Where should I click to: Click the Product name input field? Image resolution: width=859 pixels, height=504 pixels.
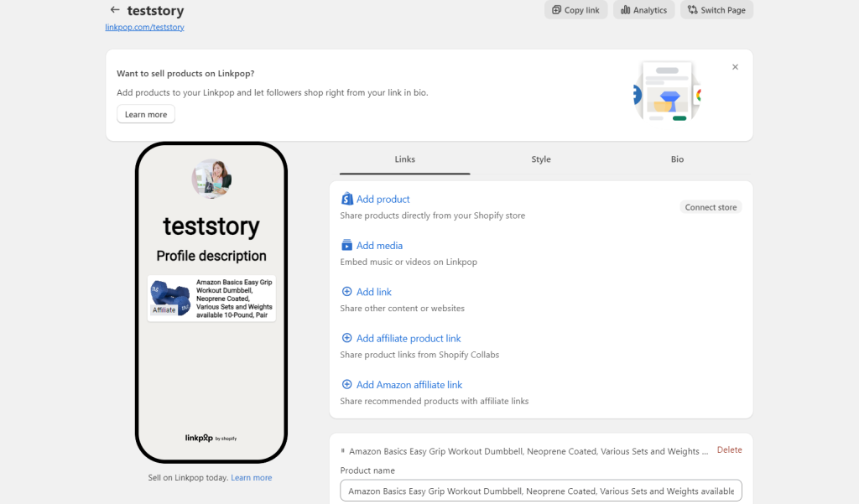(x=541, y=491)
